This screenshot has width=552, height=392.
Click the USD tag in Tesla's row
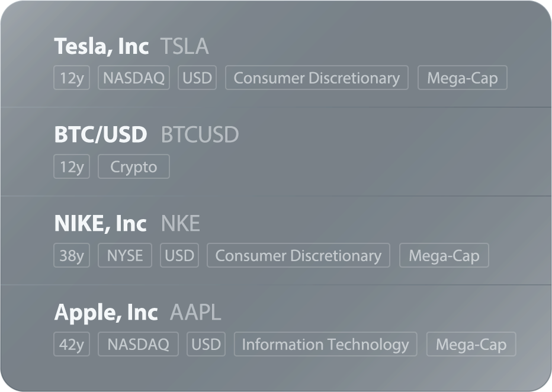(x=197, y=78)
